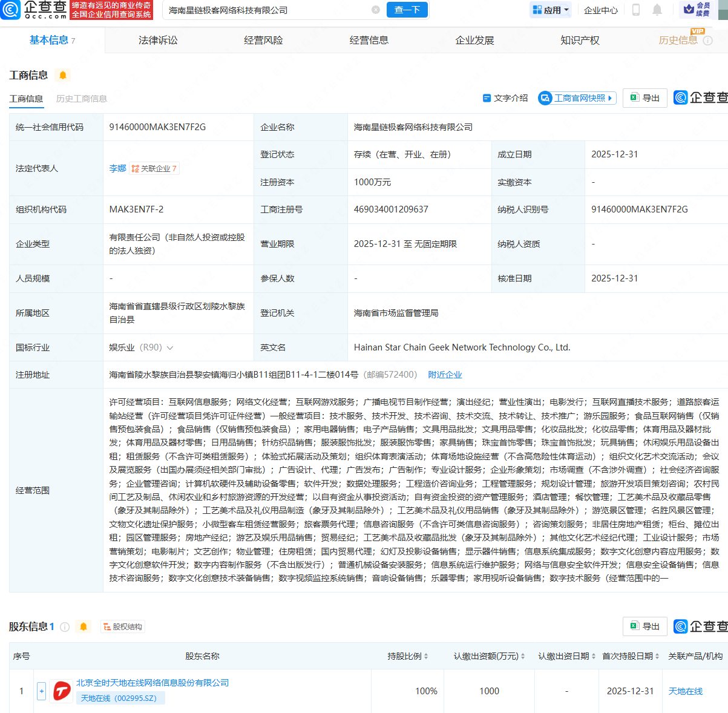The width and height of the screenshot is (728, 713).
Task: Open the 工商官网快照 snapshot tool
Action: click(576, 97)
